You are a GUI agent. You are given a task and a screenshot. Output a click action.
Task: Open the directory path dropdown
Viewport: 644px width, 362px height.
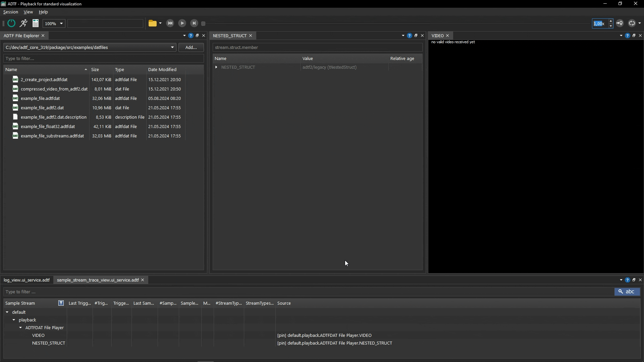(172, 47)
